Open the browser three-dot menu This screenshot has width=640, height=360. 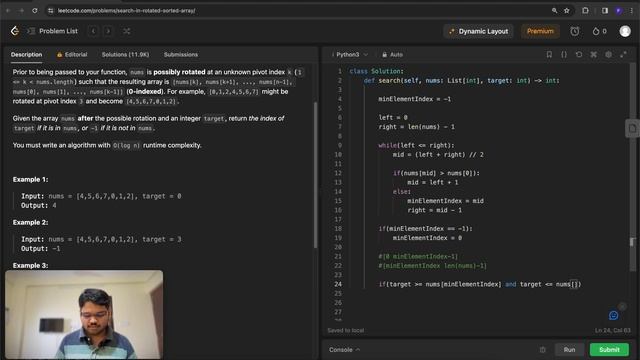tap(631, 11)
